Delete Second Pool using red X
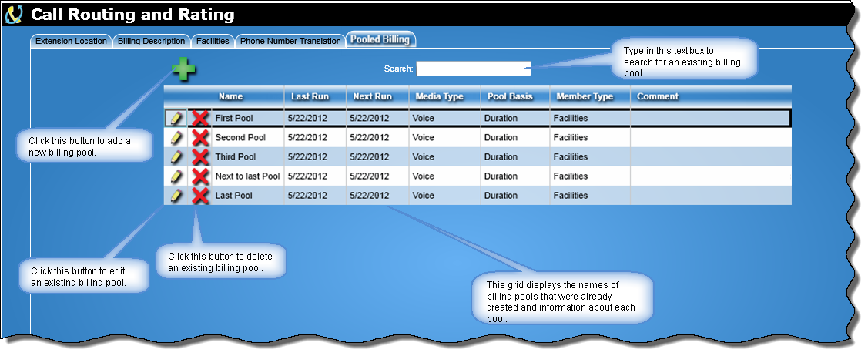This screenshot has height=356, width=868. coord(199,137)
